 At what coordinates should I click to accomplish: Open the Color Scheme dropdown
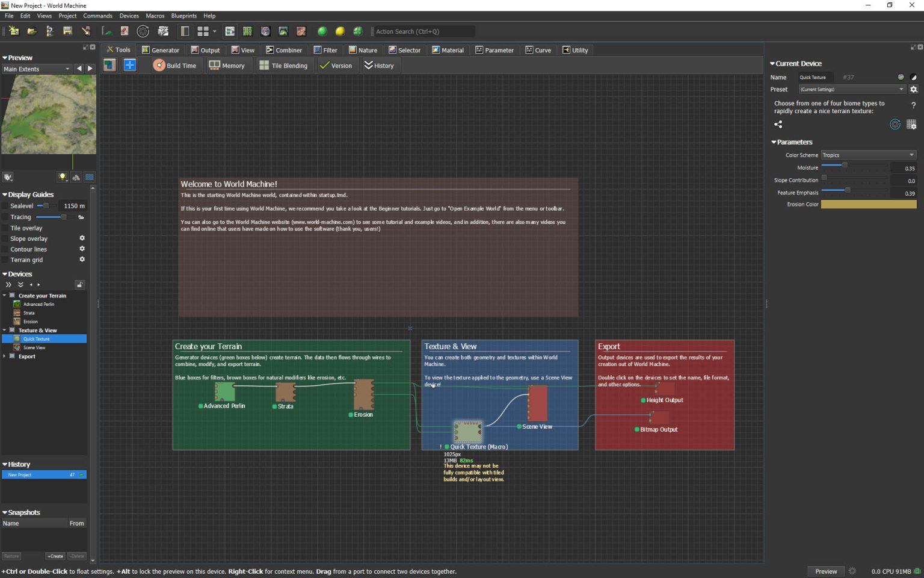pos(868,155)
